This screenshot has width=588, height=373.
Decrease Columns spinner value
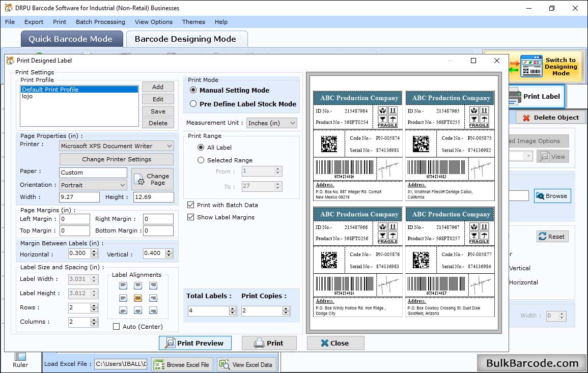coord(94,324)
